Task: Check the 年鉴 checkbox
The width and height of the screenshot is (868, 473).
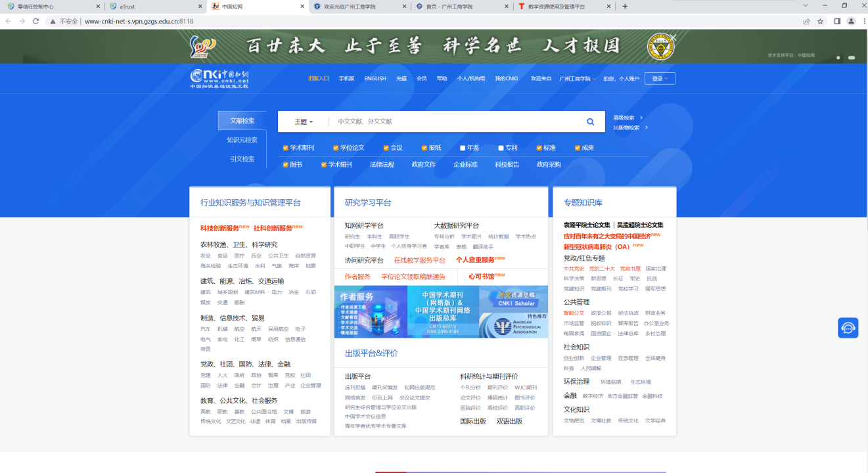Action: coord(463,148)
